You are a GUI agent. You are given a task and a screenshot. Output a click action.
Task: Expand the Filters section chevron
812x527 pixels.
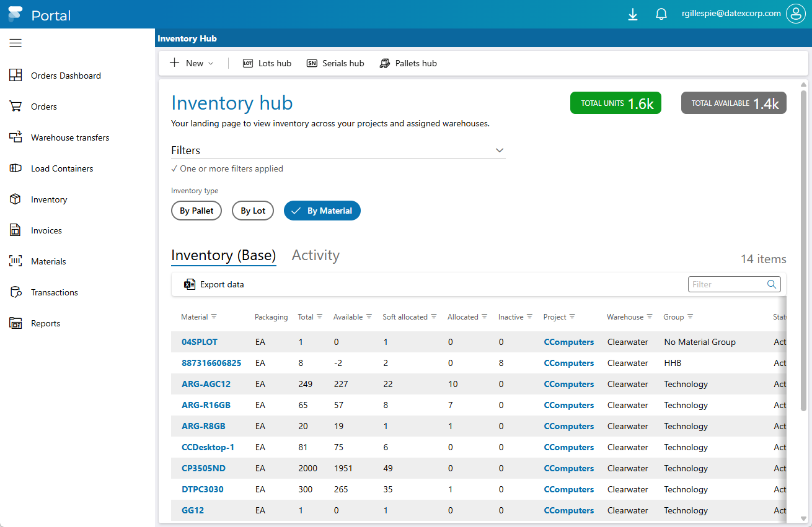(500, 150)
